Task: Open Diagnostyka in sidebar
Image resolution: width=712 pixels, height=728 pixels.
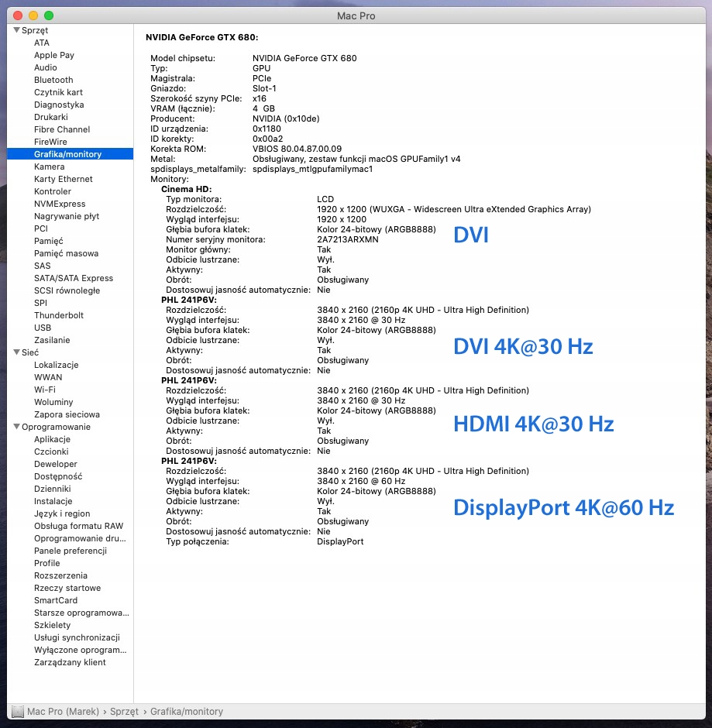Action: [x=59, y=105]
